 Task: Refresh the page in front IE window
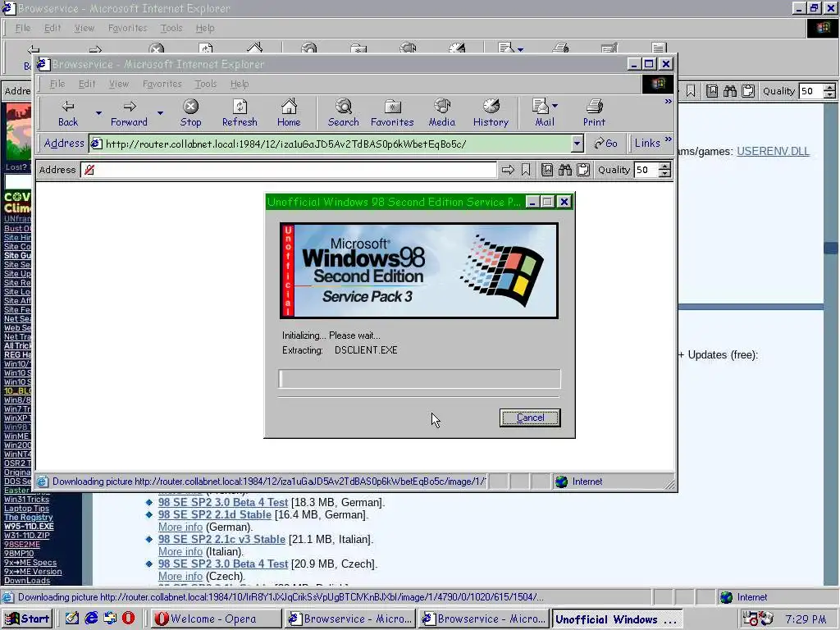coord(240,113)
